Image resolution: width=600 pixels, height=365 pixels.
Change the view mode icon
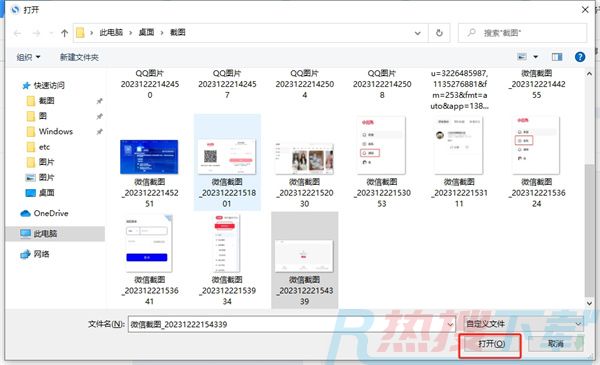[x=522, y=57]
